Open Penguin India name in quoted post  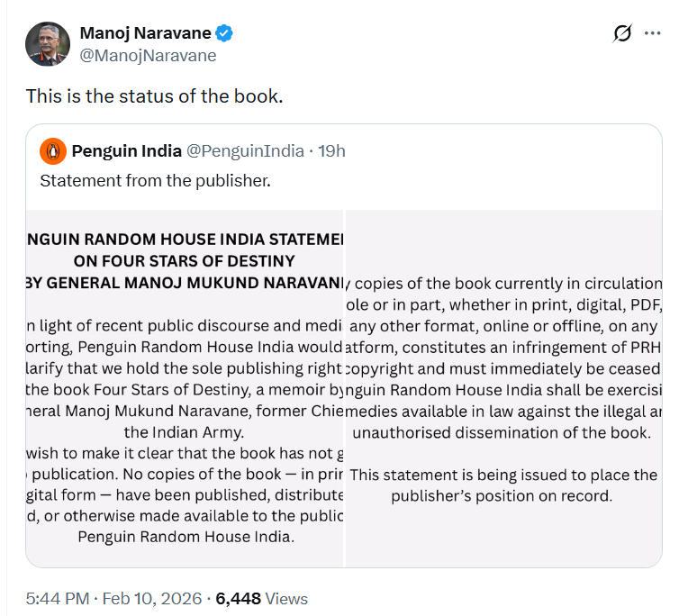pyautogui.click(x=126, y=150)
